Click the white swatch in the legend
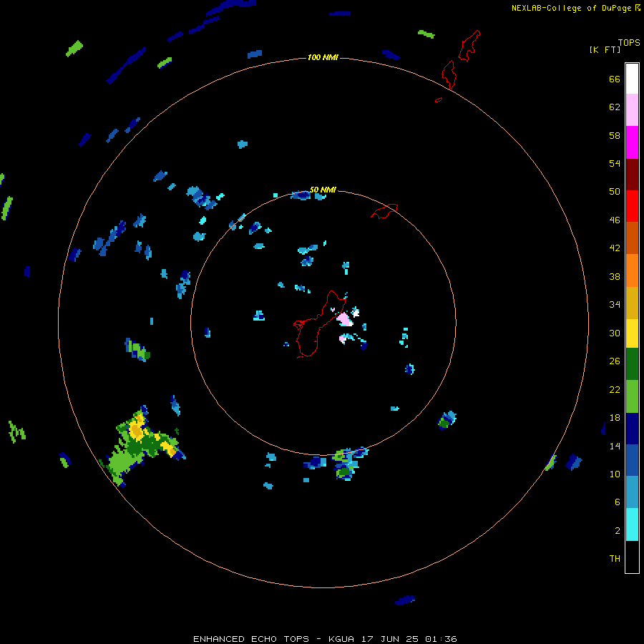The height and width of the screenshot is (644, 644). 632,79
